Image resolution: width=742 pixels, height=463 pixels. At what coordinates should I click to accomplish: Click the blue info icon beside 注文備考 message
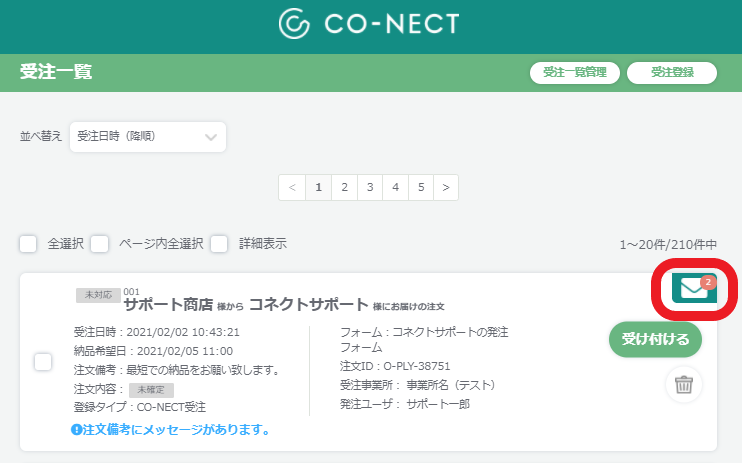tap(76, 430)
